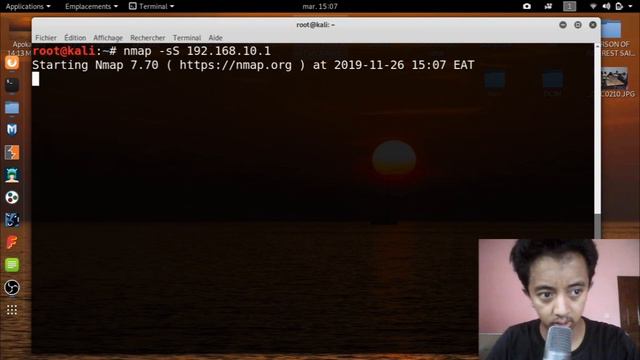Expand the system menu arrow
640x360 pixels.
(631, 6)
